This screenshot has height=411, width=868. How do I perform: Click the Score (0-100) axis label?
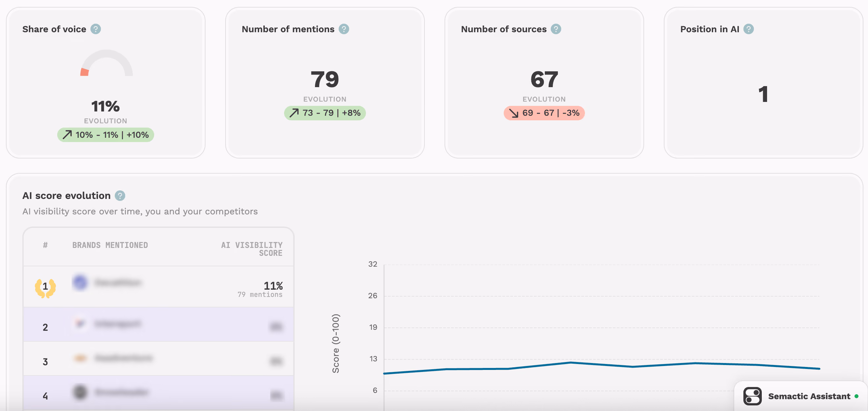tap(336, 344)
